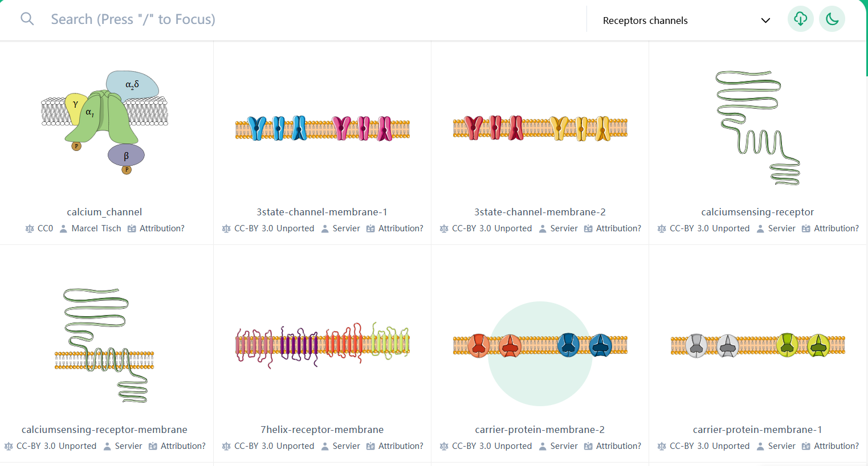Select the calcium_channel illustration thumbnail
The image size is (868, 466).
[x=104, y=122]
